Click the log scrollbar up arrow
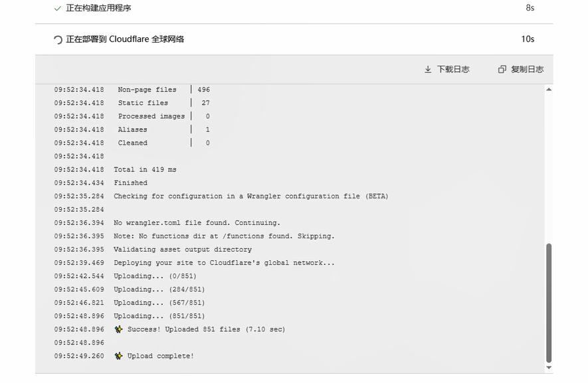 [x=549, y=90]
